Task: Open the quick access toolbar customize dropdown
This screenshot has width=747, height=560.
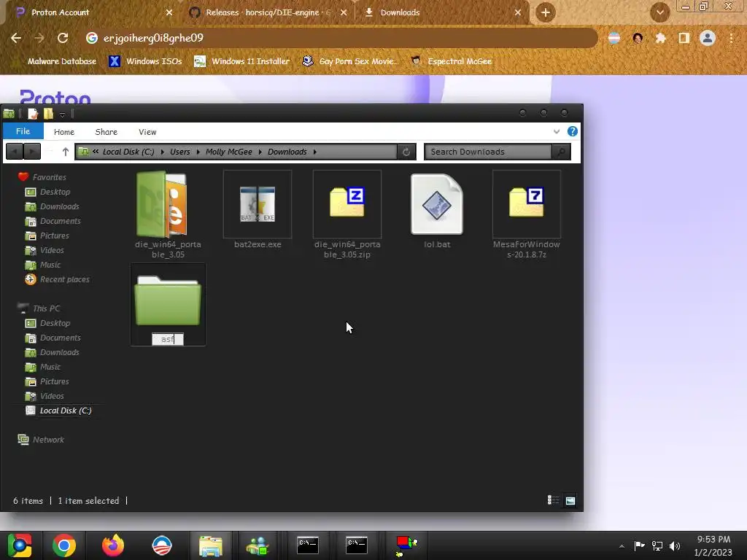Action: 62,114
